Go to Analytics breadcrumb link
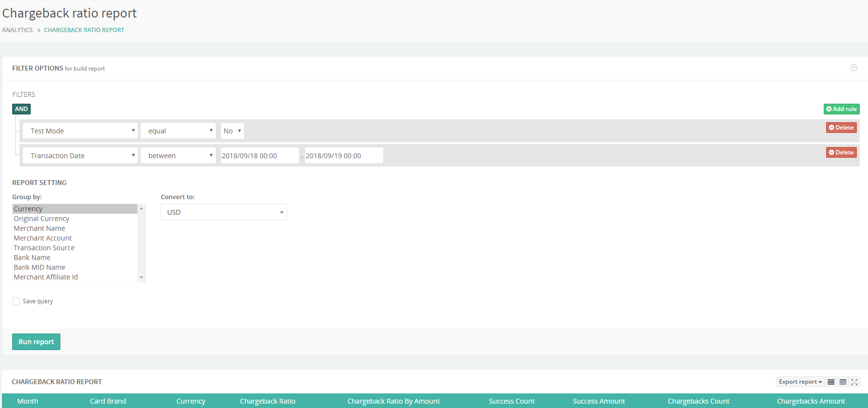Image resolution: width=868 pixels, height=408 pixels. pos(18,30)
